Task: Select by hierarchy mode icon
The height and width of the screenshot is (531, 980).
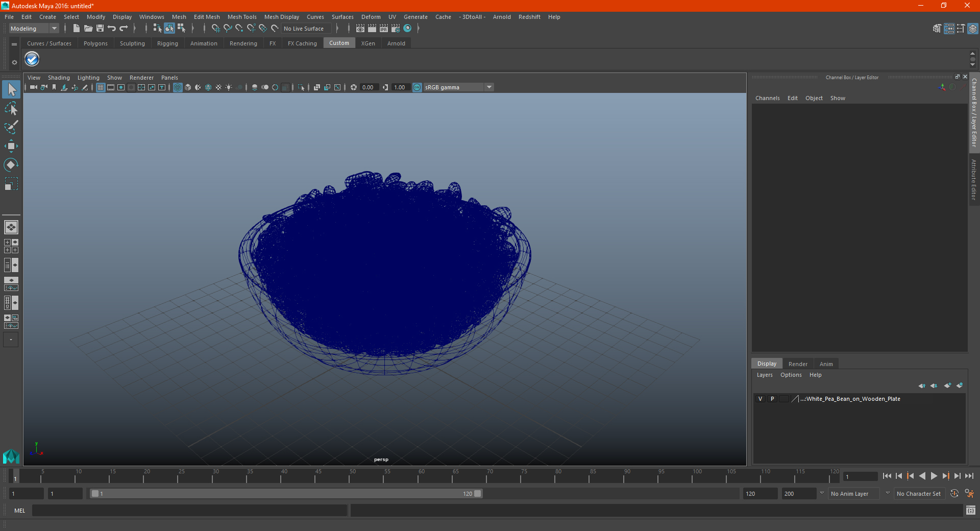Action: [x=157, y=29]
